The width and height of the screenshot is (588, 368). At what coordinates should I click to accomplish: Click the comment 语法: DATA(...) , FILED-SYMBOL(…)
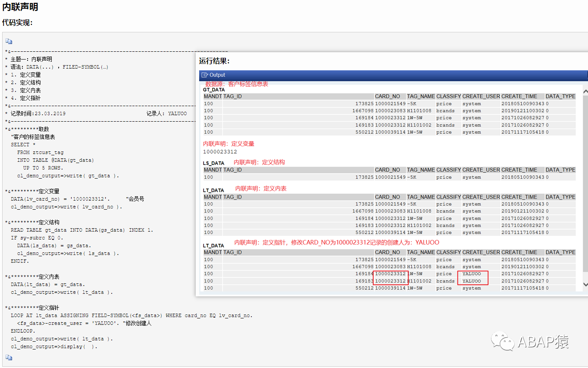56,67
